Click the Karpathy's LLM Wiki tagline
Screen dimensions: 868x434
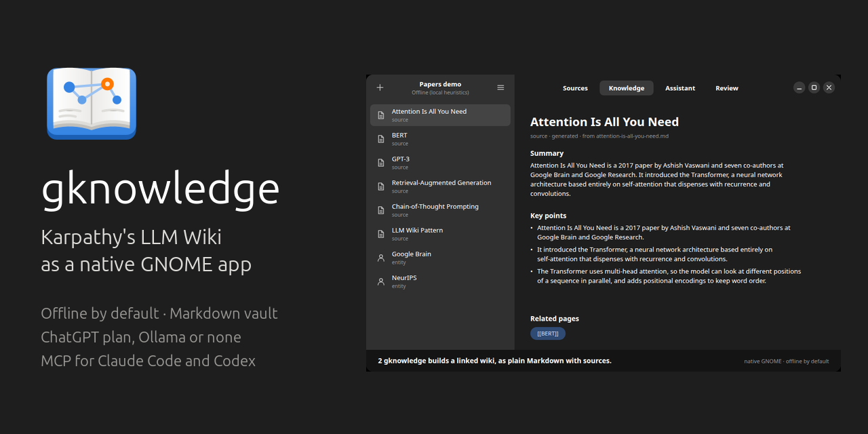(x=132, y=237)
